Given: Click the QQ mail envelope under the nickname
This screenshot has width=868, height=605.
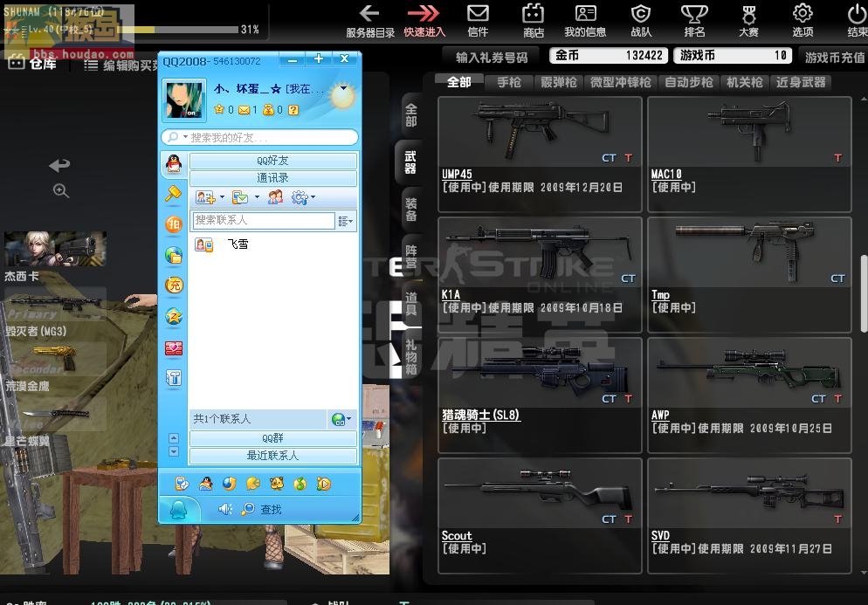Looking at the screenshot, I should pos(245,110).
